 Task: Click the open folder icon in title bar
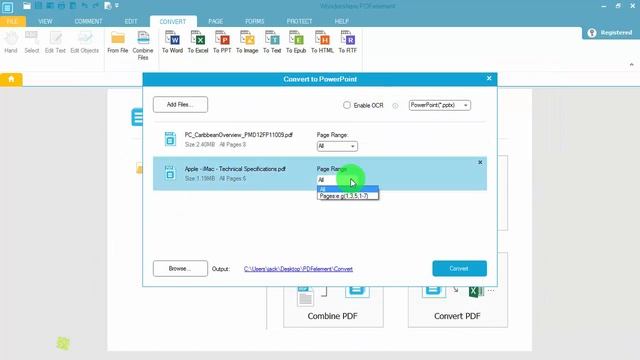pyautogui.click(x=27, y=6)
